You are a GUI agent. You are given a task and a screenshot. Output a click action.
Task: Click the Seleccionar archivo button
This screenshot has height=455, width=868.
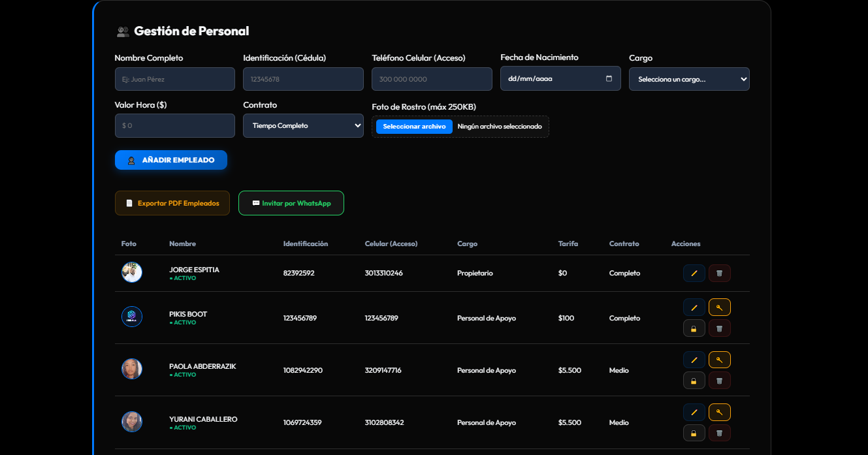click(x=414, y=127)
